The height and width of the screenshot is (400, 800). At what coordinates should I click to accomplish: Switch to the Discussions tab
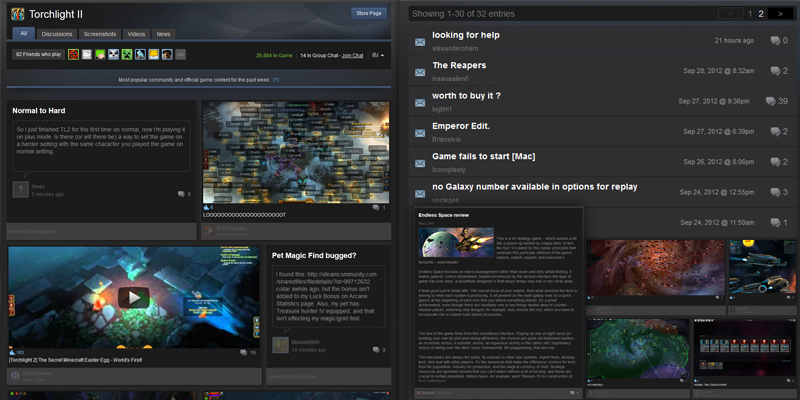click(56, 34)
